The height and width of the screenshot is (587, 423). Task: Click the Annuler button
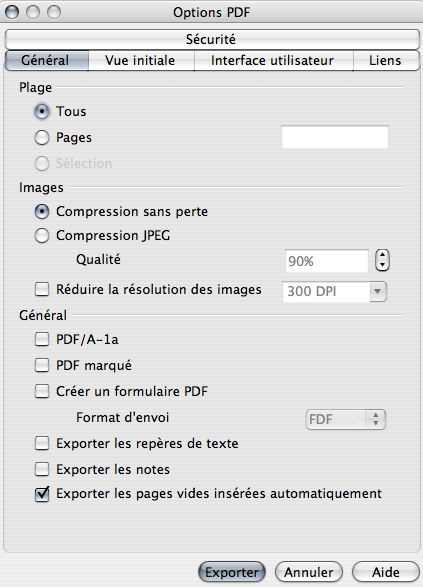point(309,572)
